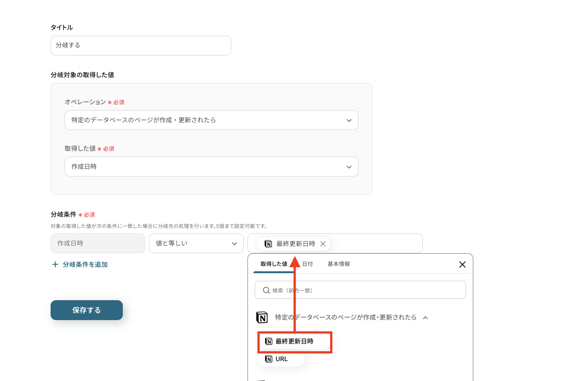Open the 取得した値 dropdown showing 作成日時
Viewport: 588px width, 381px height.
click(x=211, y=167)
